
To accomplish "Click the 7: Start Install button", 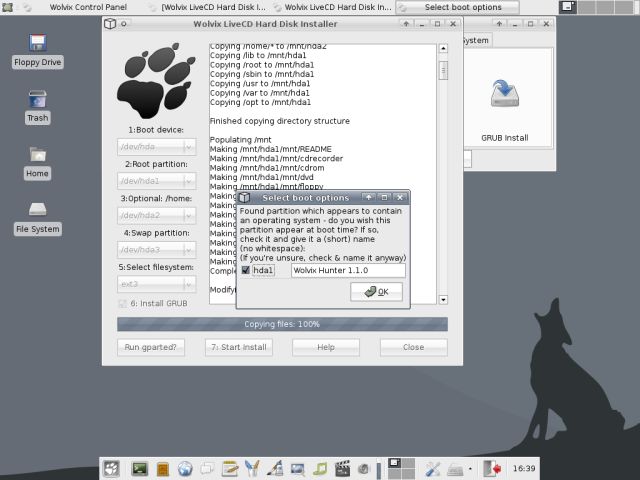I will click(238, 347).
